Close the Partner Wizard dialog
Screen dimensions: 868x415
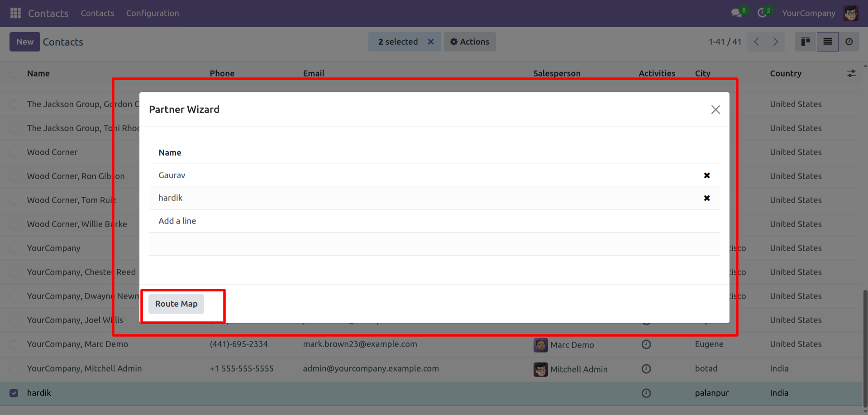(715, 110)
